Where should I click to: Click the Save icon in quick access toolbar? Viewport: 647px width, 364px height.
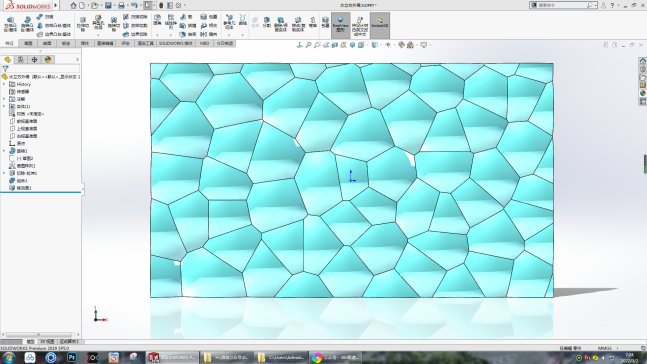pos(108,5)
